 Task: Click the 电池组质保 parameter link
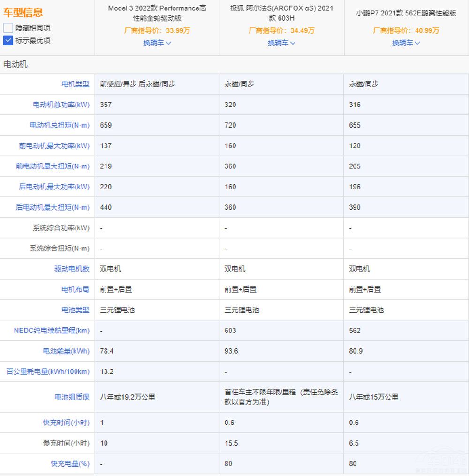pos(71,397)
